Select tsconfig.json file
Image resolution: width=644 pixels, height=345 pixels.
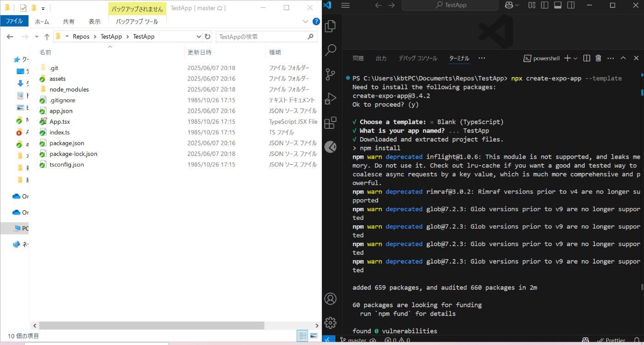click(x=67, y=164)
